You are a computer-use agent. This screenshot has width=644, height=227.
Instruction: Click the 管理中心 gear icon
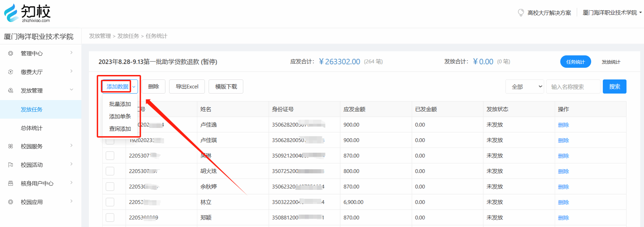[11, 53]
